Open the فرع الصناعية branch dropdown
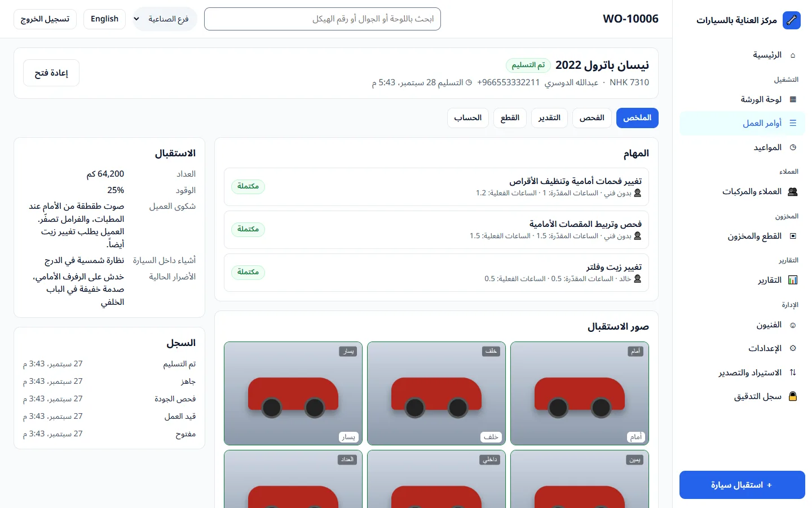 pyautogui.click(x=165, y=19)
